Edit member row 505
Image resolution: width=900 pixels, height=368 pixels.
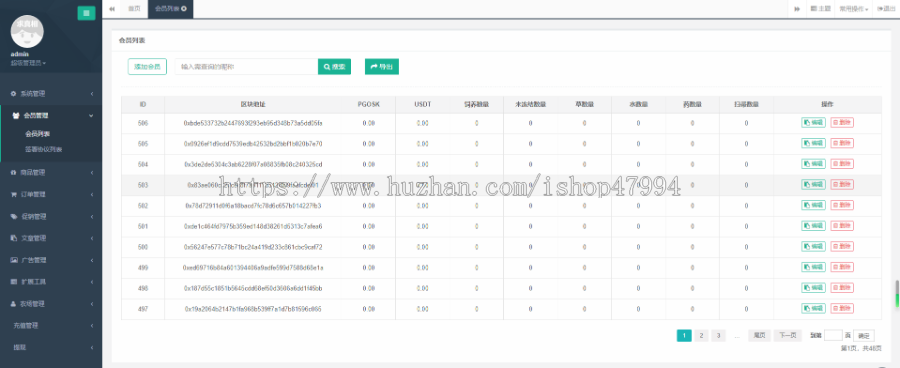point(813,143)
